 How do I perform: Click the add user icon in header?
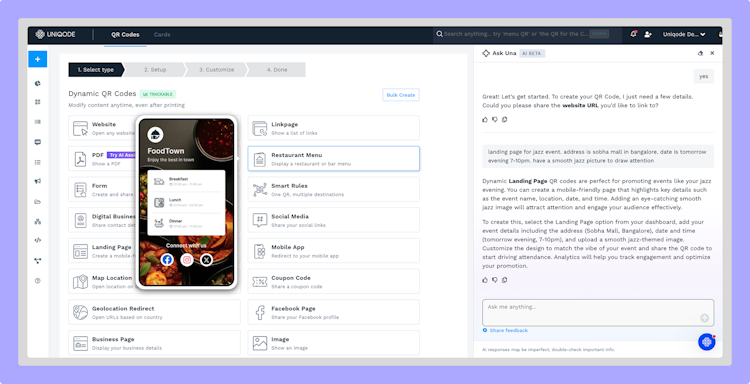648,34
